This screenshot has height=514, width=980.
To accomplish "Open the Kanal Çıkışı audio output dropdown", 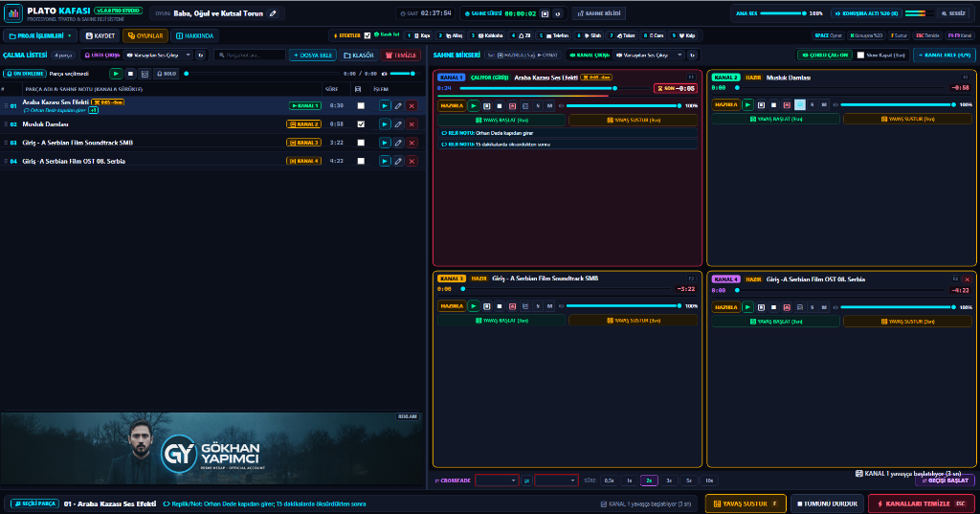I will pyautogui.click(x=650, y=55).
